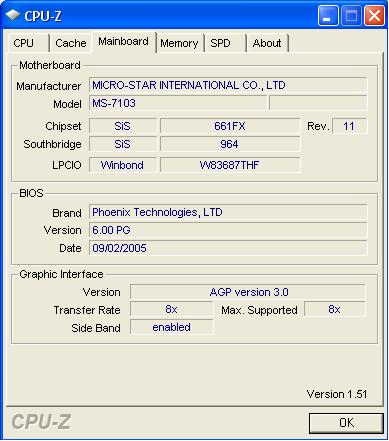Click the LPCIO vendor Winbond
The image size is (389, 441).
[122, 165]
